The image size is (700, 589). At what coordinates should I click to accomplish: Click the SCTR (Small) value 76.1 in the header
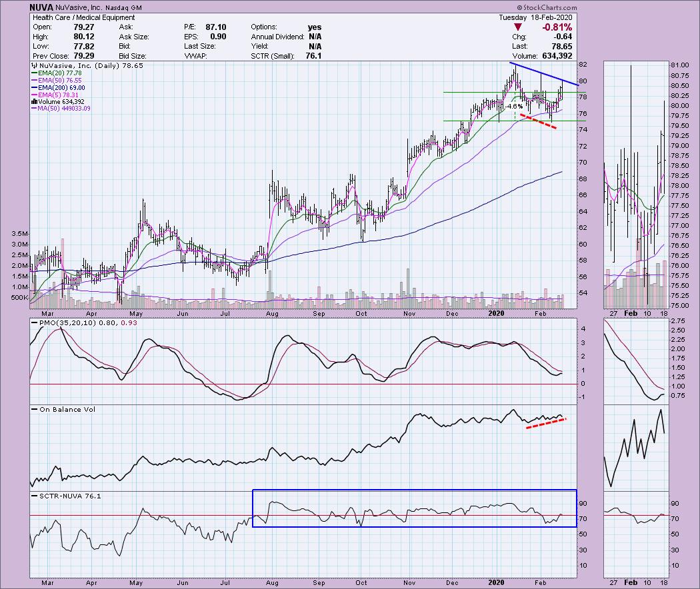point(313,56)
